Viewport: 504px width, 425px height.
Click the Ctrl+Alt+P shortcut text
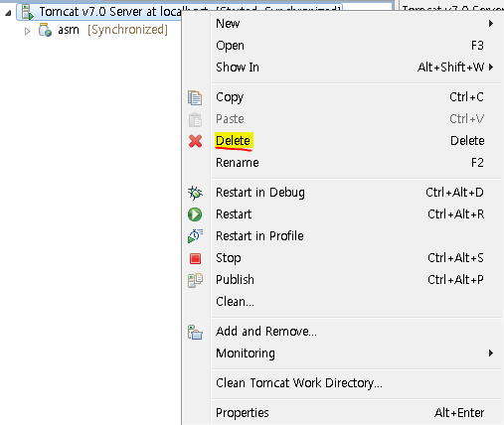(x=455, y=280)
